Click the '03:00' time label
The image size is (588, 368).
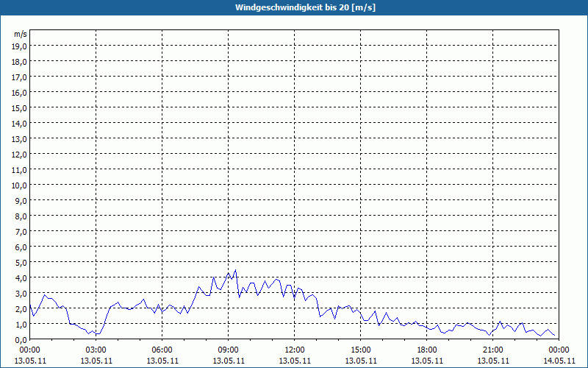(96, 350)
